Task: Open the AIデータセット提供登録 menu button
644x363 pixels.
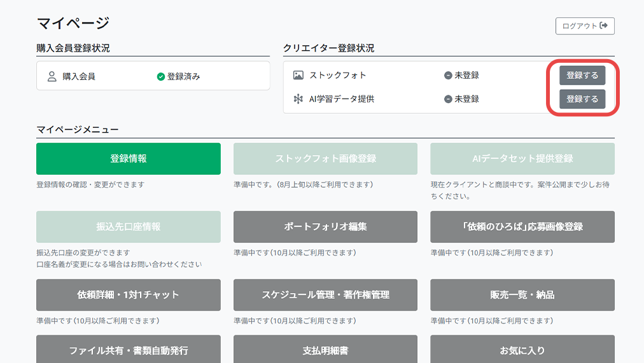Action: 522,159
